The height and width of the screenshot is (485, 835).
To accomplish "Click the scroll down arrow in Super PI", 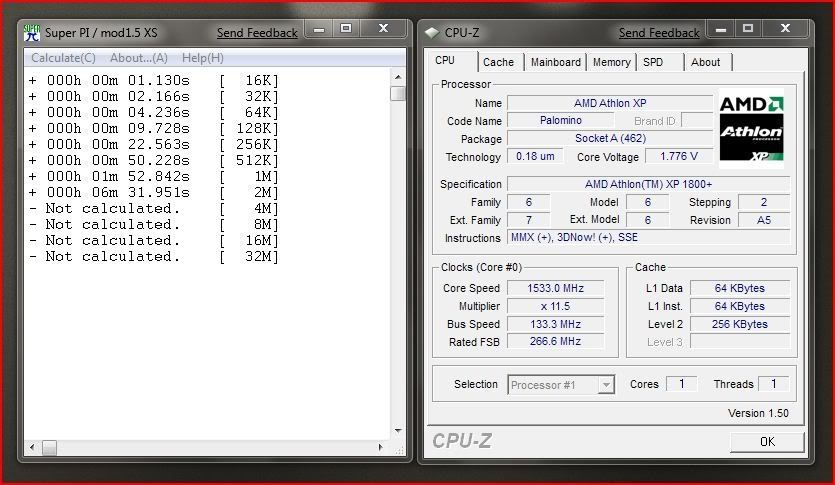I will coord(398,430).
